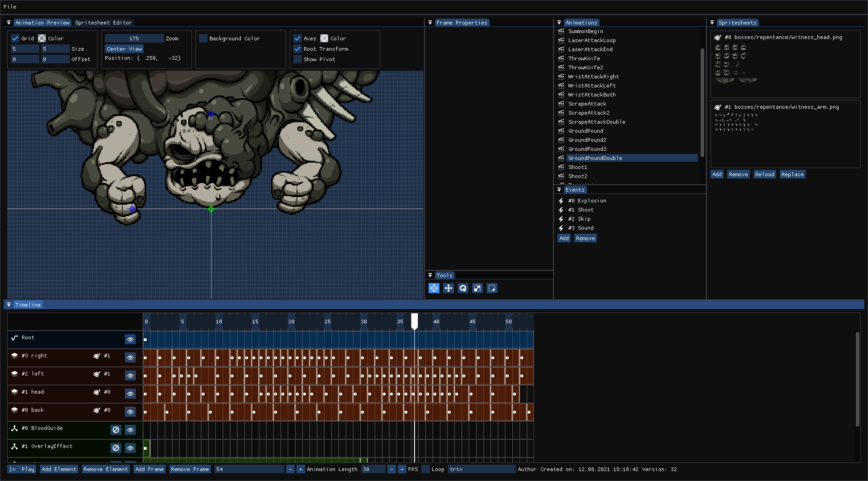Hide the #2 left layer

click(130, 375)
